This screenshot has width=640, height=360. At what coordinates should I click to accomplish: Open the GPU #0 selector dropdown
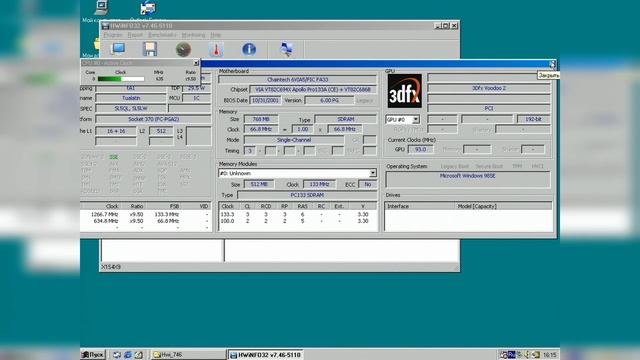pos(416,120)
